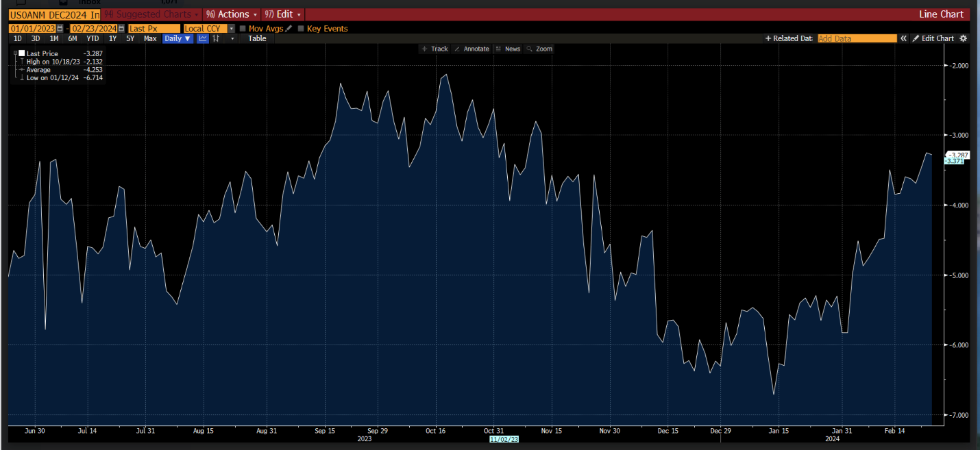
Task: Enable the Key Events checkbox
Action: [x=301, y=29]
